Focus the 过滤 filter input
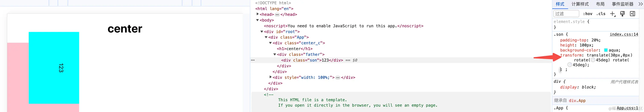Screen dimensions: 644x112 coord(566,14)
